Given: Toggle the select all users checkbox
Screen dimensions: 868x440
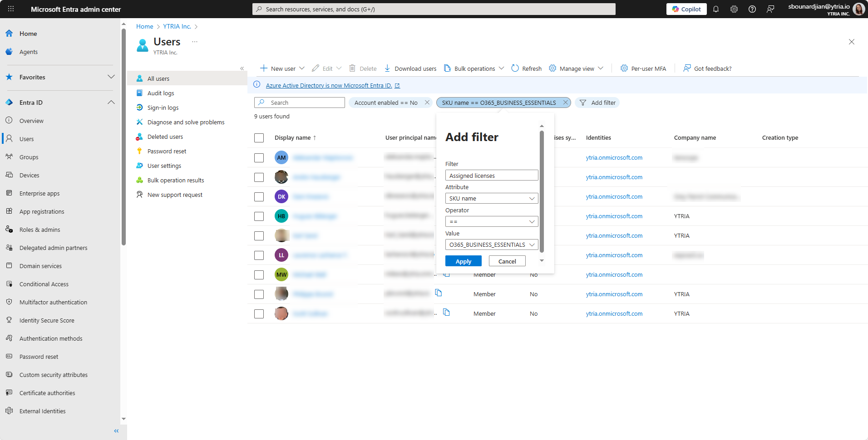Looking at the screenshot, I should [x=259, y=138].
